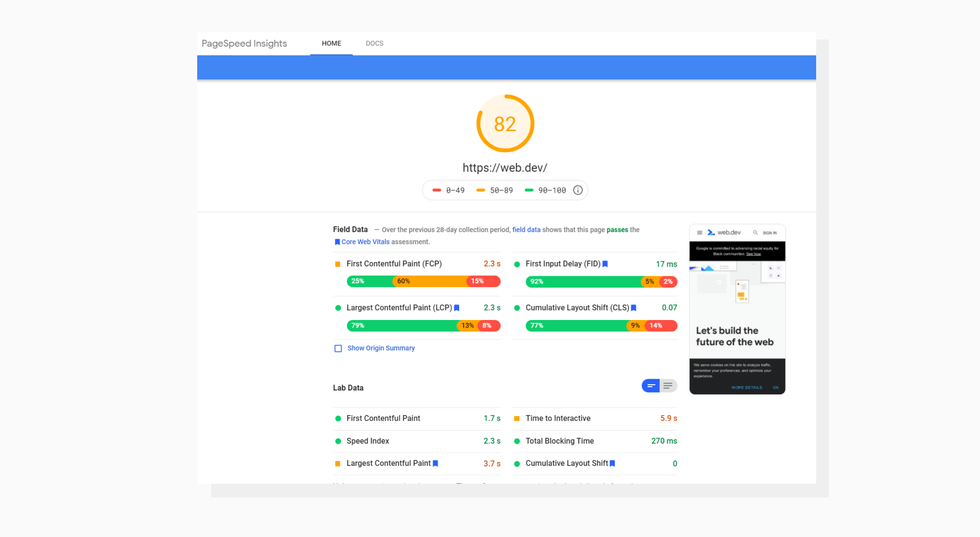Open the field data link in the description
This screenshot has height=537, width=980.
point(526,230)
